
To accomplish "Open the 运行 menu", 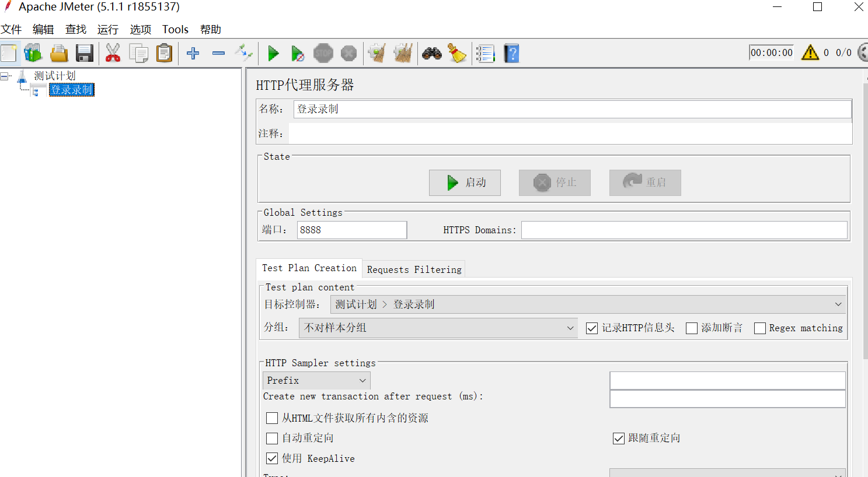I will click(108, 29).
